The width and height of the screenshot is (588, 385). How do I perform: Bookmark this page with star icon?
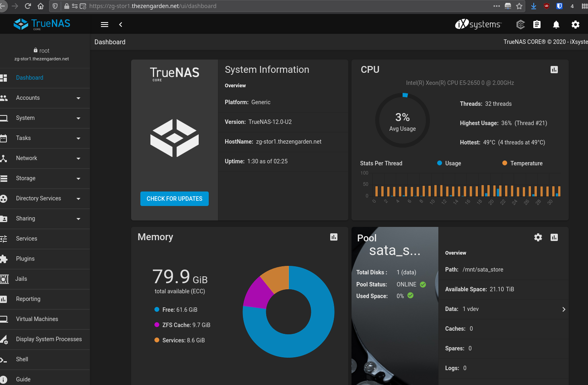coord(519,6)
